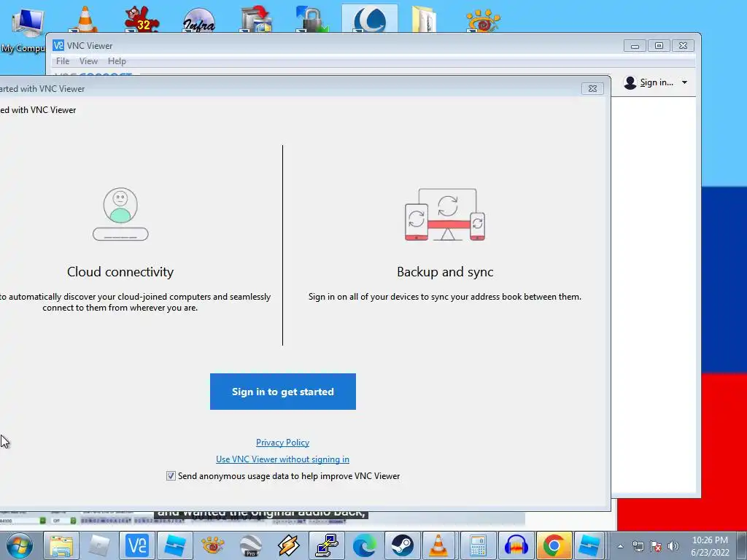Click Use VNC Viewer without signing in

pyautogui.click(x=282, y=459)
